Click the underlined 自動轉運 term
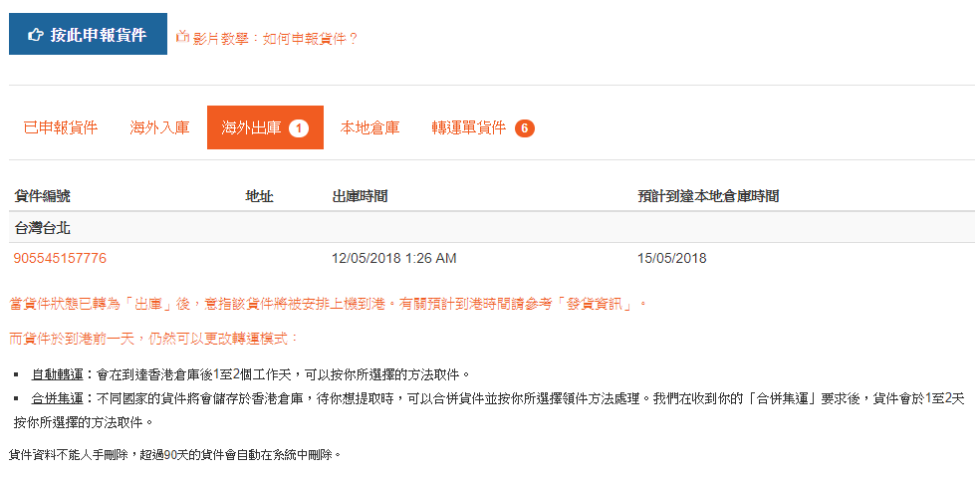Viewport: 980px width, 477px height. [x=58, y=374]
